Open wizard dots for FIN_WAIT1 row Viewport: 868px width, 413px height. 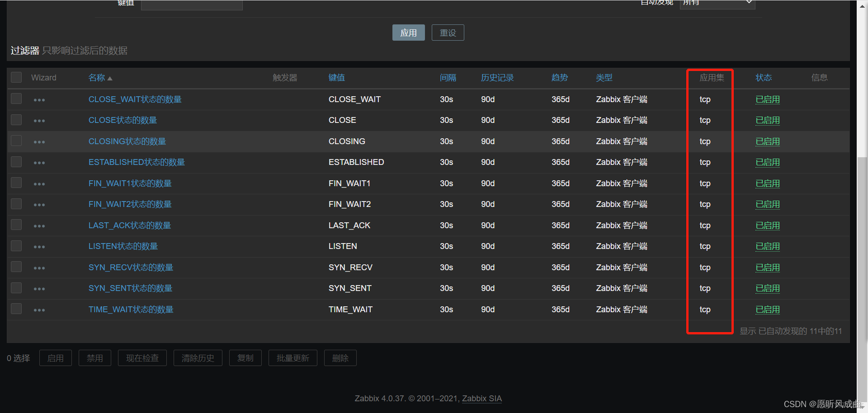(x=39, y=184)
